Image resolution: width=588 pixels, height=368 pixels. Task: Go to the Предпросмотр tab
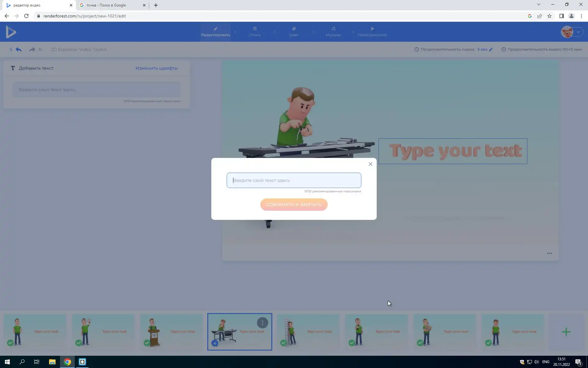click(372, 32)
